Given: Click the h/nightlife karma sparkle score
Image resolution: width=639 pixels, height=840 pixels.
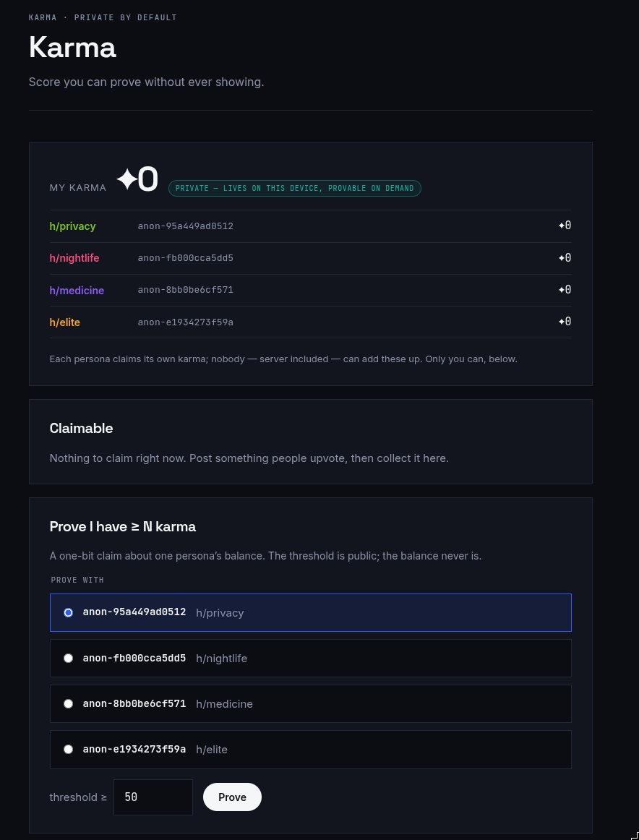Looking at the screenshot, I should click(x=565, y=257).
